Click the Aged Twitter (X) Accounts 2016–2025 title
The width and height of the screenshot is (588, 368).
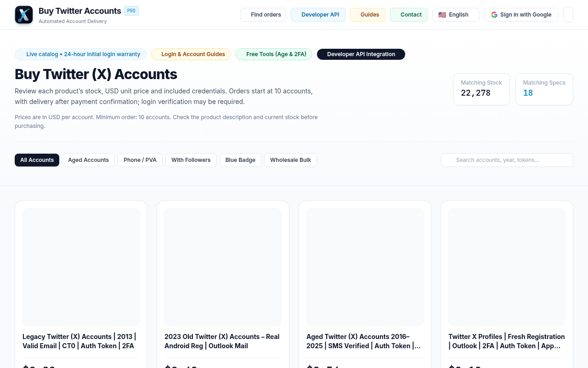(x=365, y=341)
